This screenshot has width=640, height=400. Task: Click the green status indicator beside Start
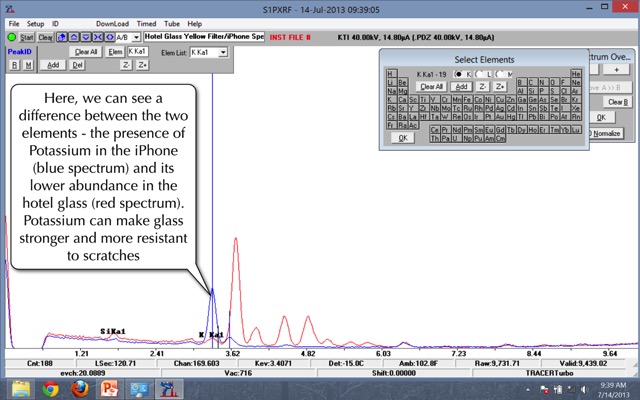[11, 36]
